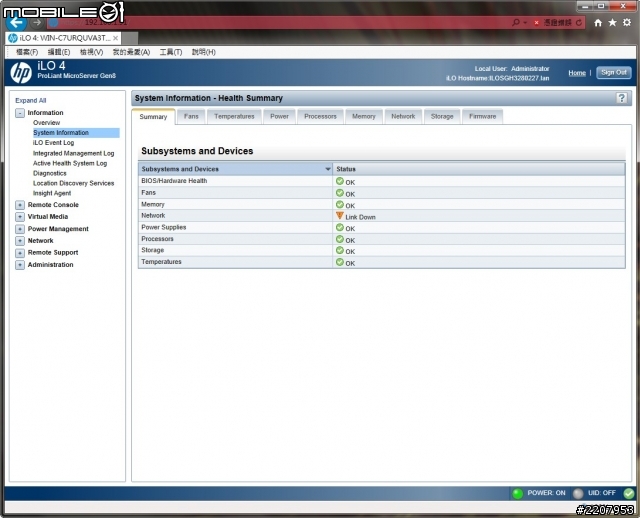Open the help question mark icon
The width and height of the screenshot is (640, 518).
(621, 98)
